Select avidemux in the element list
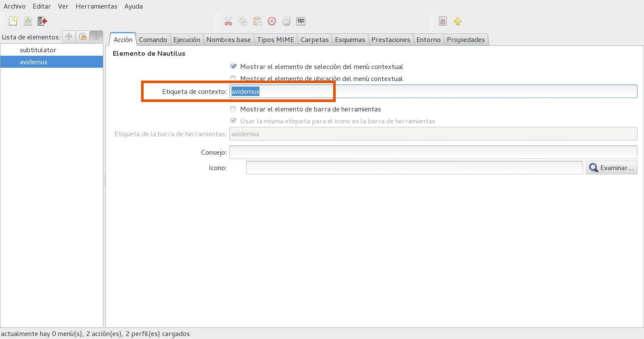 51,62
